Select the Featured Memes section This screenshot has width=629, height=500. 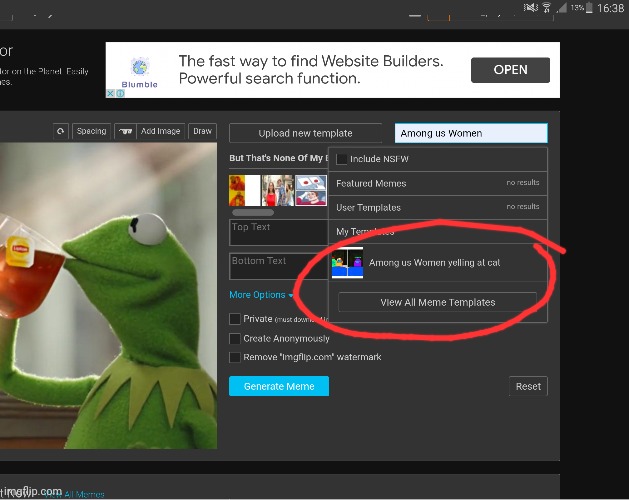(x=438, y=183)
